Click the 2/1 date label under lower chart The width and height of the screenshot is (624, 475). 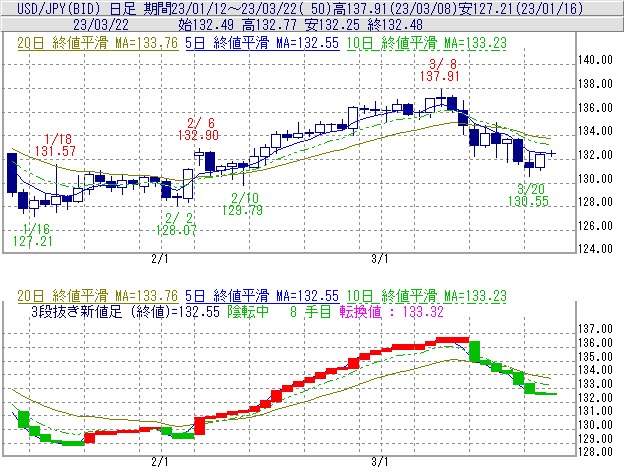[x=160, y=462]
